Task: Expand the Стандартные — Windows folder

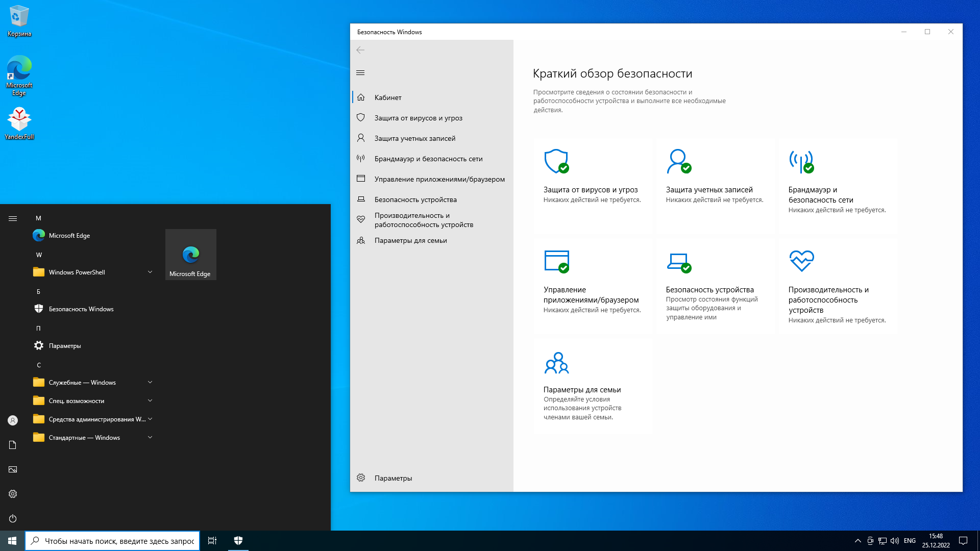Action: point(150,437)
